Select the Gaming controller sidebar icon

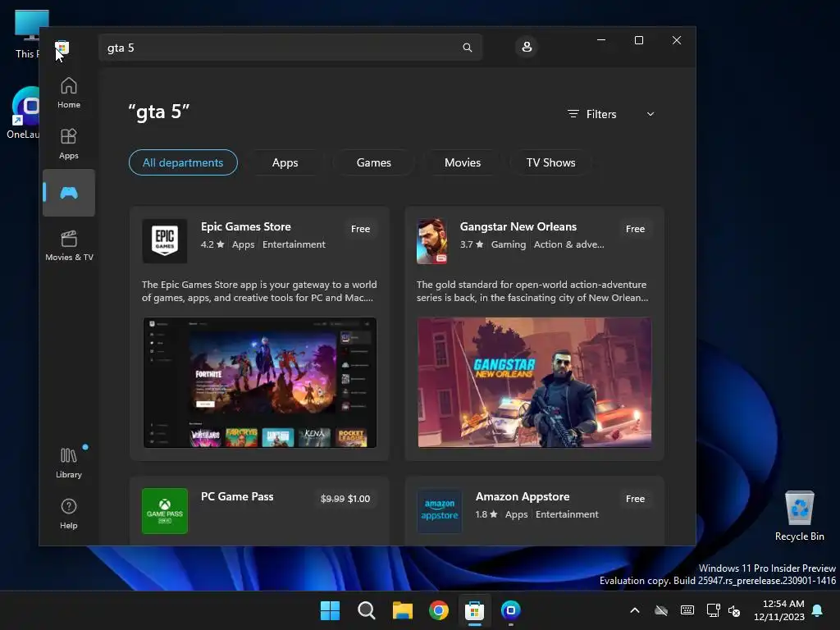(x=69, y=193)
